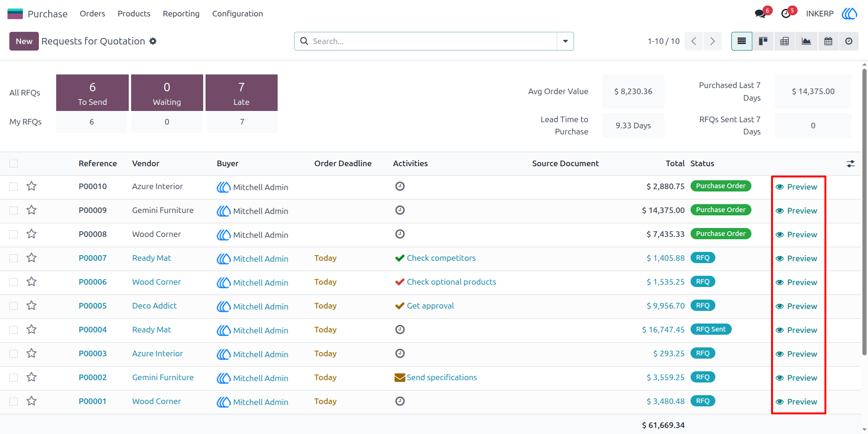Check the box for row P00007

click(14, 258)
